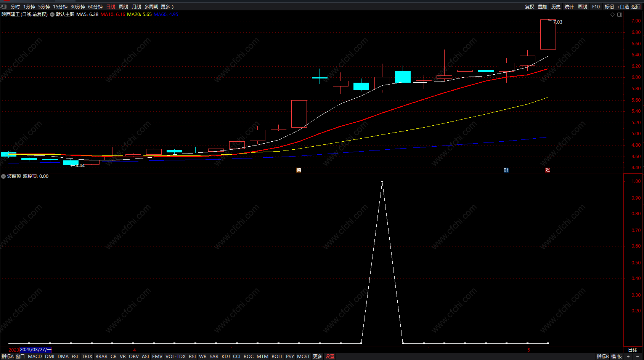Apply the MACD indicator
The height and width of the screenshot is (360, 644).
(35, 357)
